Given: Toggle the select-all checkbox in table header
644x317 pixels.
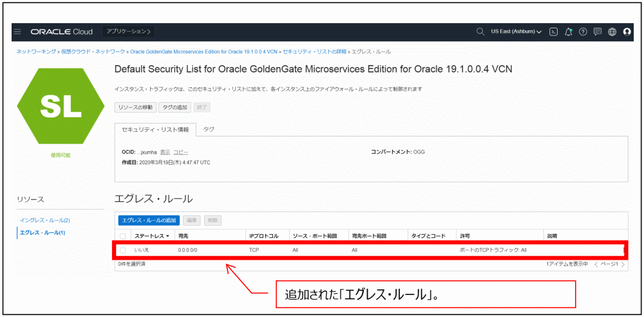Looking at the screenshot, I should 123,236.
